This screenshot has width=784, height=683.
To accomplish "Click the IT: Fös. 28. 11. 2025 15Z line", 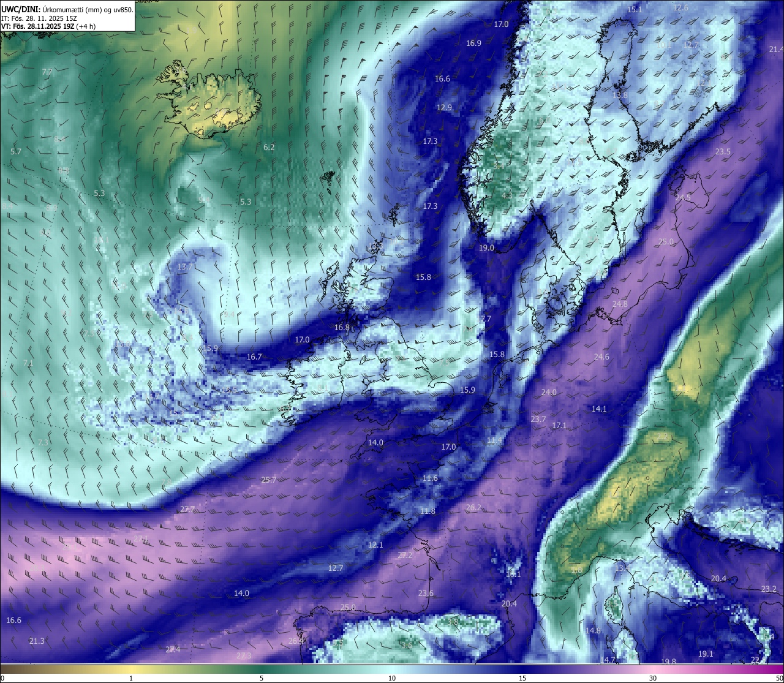I will pos(39,18).
